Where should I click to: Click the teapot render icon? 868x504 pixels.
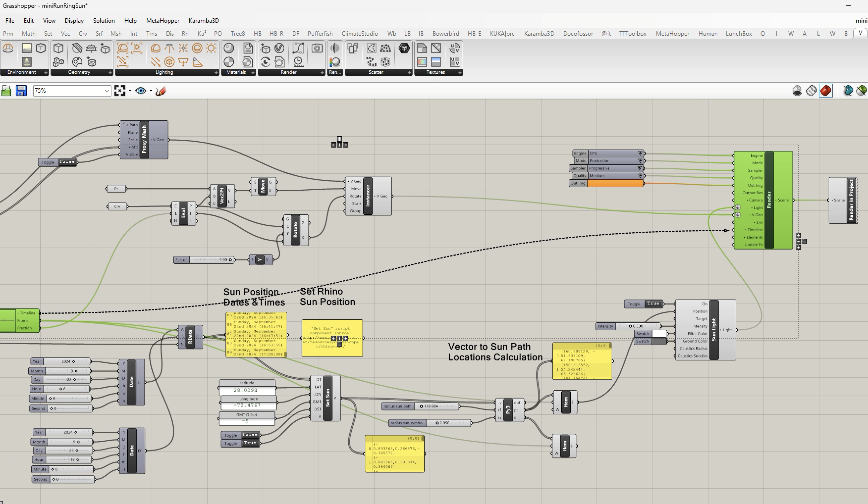pyautogui.click(x=279, y=62)
